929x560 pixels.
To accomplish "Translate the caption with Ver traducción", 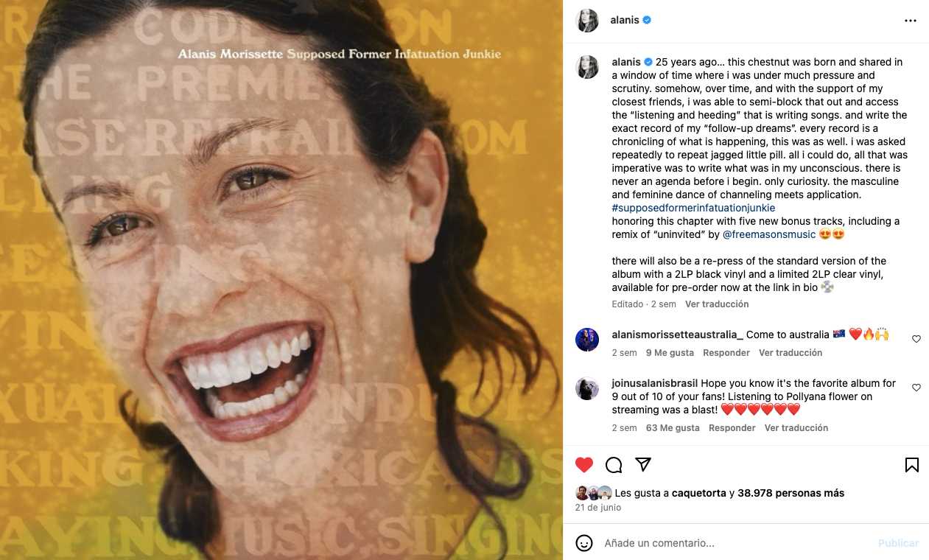I will [716, 304].
